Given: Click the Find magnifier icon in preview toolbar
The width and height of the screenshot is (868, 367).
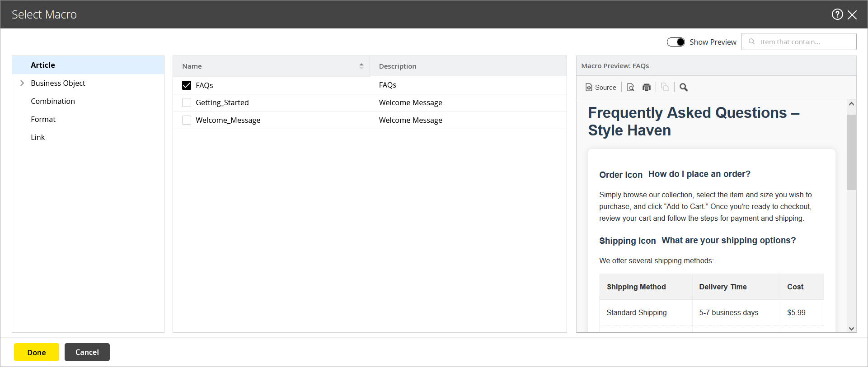Looking at the screenshot, I should pyautogui.click(x=684, y=88).
